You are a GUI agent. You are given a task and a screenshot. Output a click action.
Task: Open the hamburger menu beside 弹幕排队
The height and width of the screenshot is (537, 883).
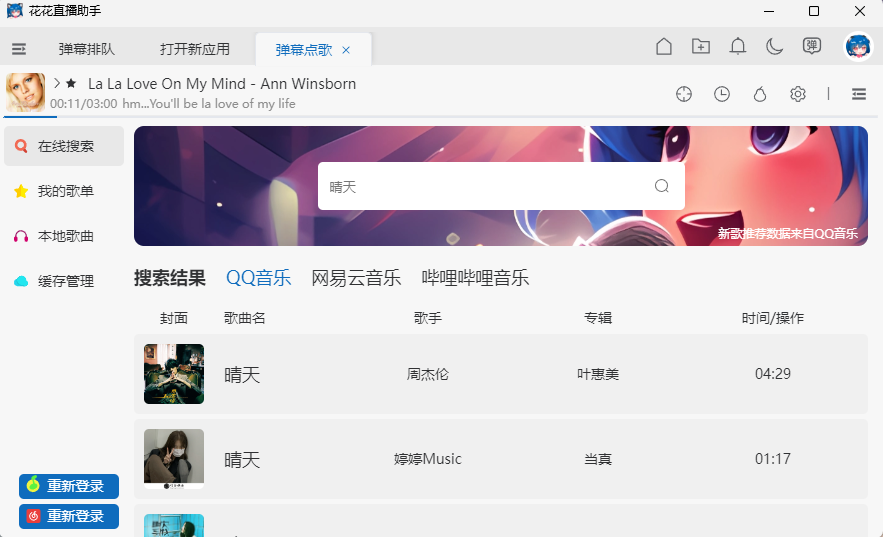click(19, 49)
